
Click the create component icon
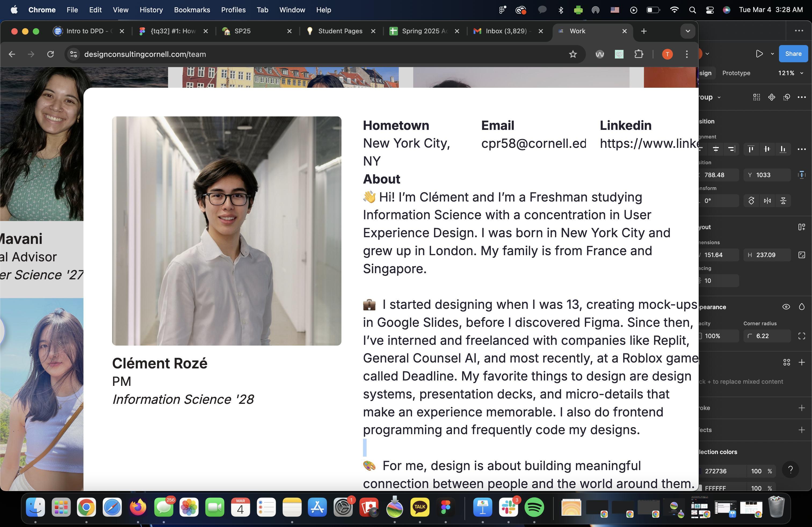(x=771, y=97)
